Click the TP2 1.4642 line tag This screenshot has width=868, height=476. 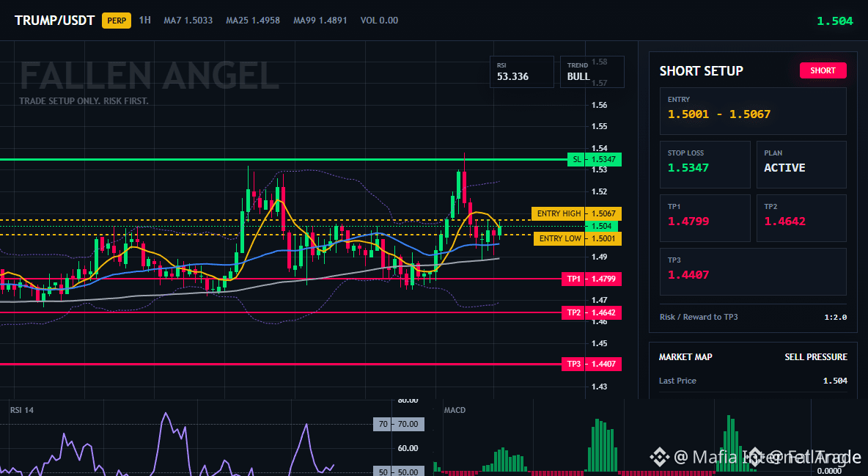[x=591, y=312]
